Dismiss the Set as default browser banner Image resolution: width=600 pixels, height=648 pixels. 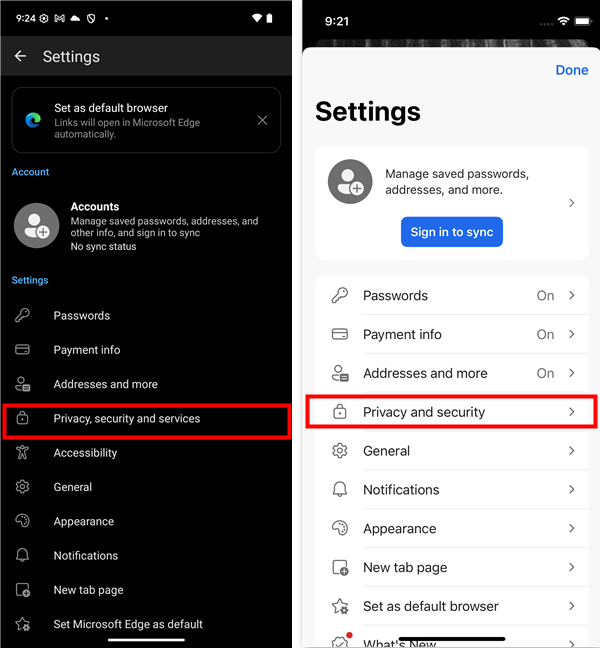pos(262,120)
